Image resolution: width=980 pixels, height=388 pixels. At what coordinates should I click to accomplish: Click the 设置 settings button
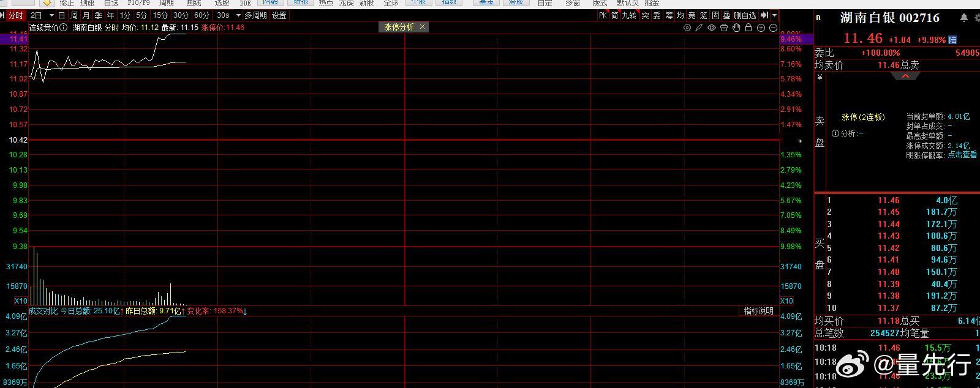click(279, 15)
